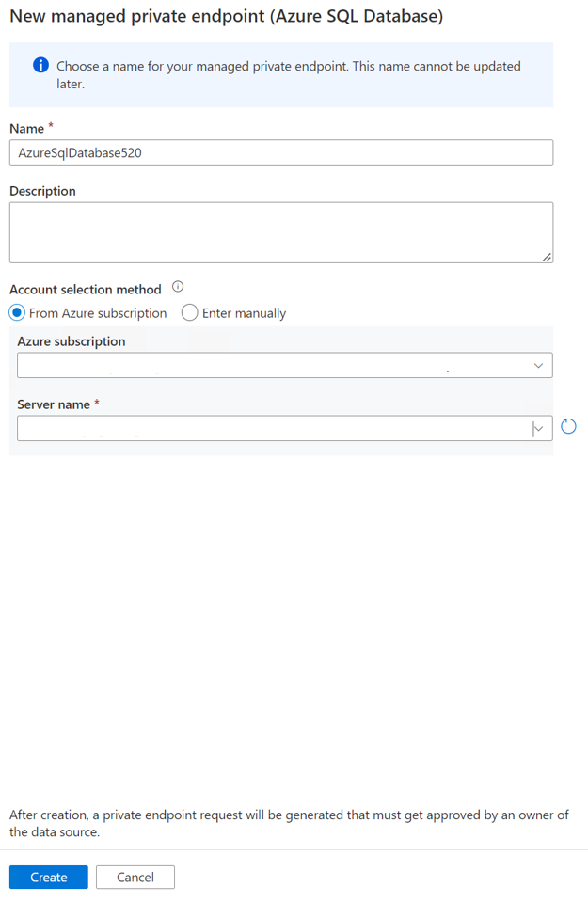Click the Azure subscription field label
This screenshot has height=902, width=588.
tap(72, 342)
